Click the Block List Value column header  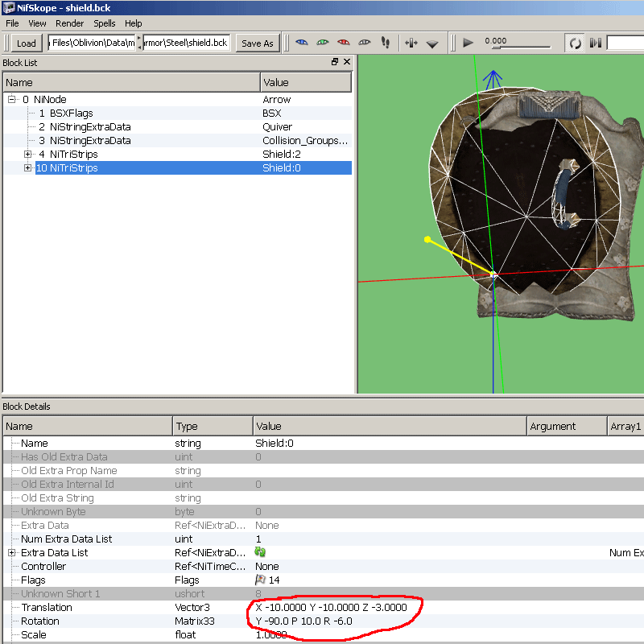[x=306, y=82]
